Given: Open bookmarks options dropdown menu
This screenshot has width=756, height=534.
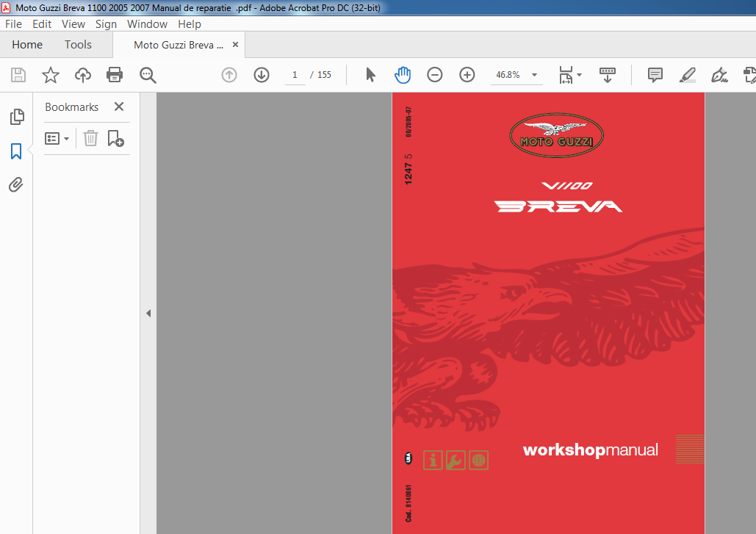Looking at the screenshot, I should (x=57, y=139).
